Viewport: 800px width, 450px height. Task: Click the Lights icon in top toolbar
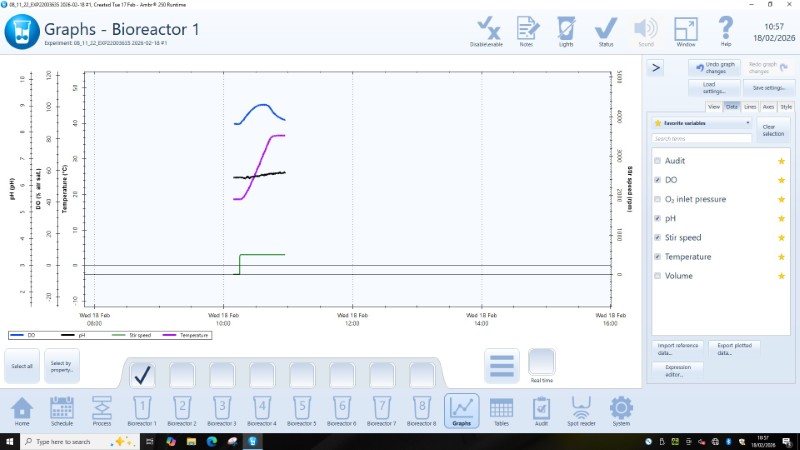pos(566,30)
